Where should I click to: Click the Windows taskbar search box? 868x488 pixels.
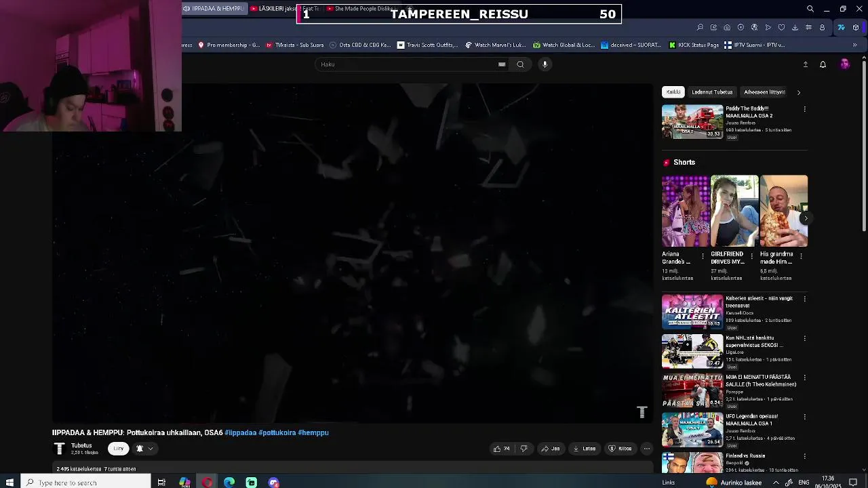click(x=85, y=483)
